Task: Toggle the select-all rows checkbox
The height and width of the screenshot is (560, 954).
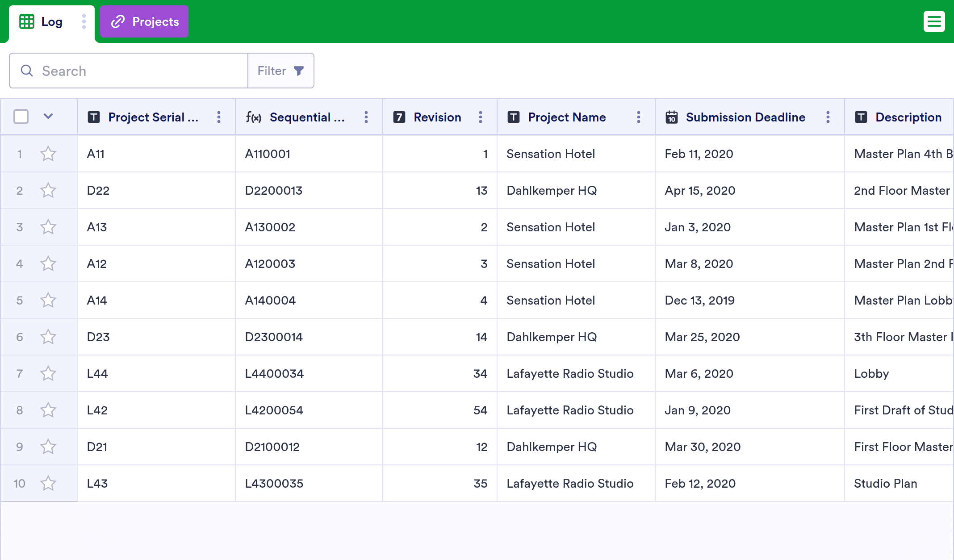Action: tap(21, 117)
